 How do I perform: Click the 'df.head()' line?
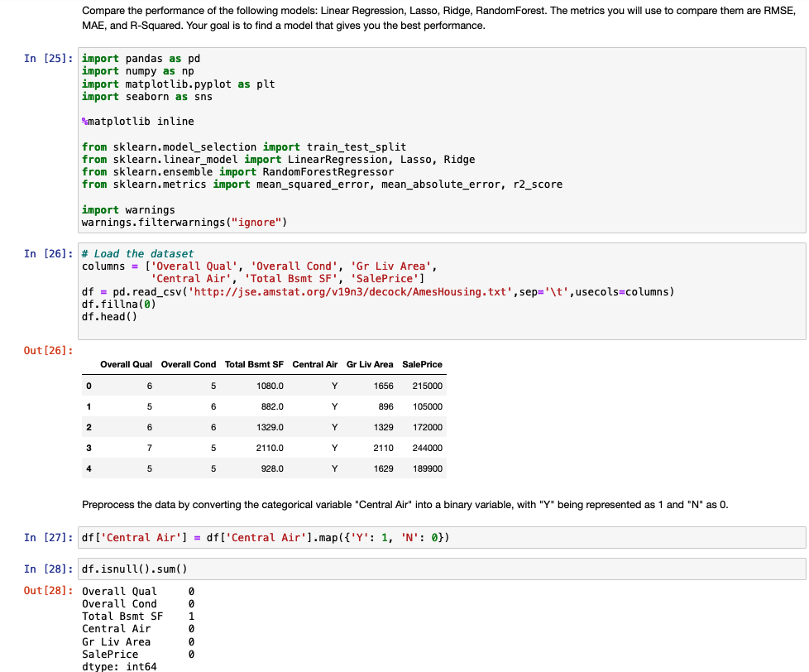click(109, 316)
